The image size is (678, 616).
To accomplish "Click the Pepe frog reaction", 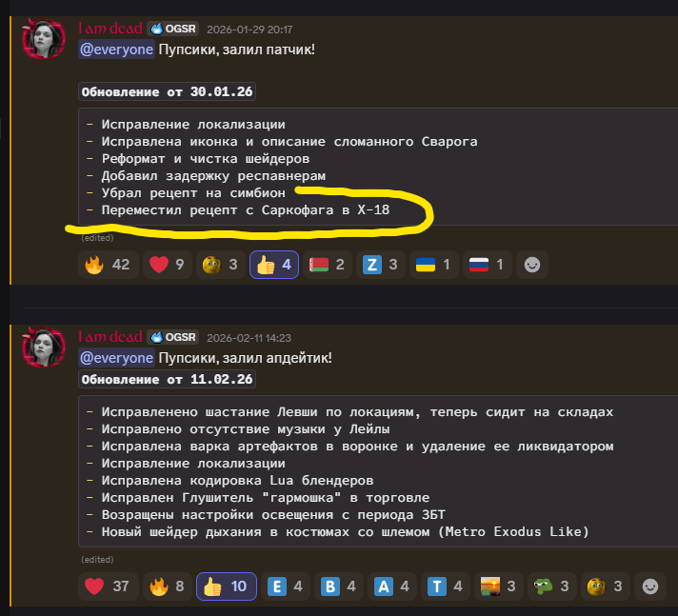I will (x=552, y=586).
